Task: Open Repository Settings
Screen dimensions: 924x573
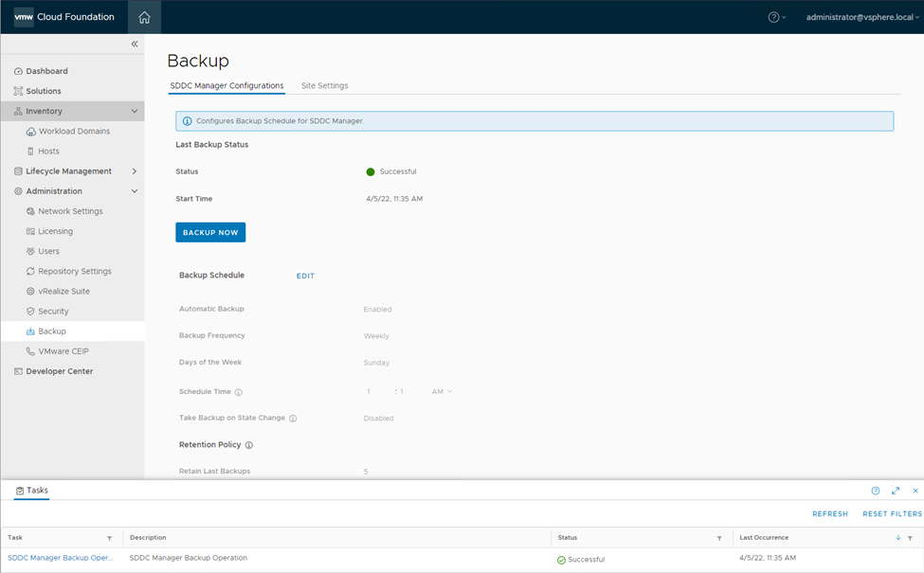Action: point(74,272)
